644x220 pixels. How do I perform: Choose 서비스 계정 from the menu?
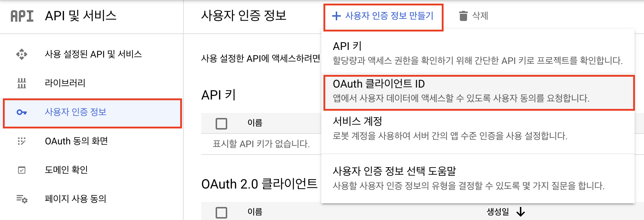[x=478, y=128]
